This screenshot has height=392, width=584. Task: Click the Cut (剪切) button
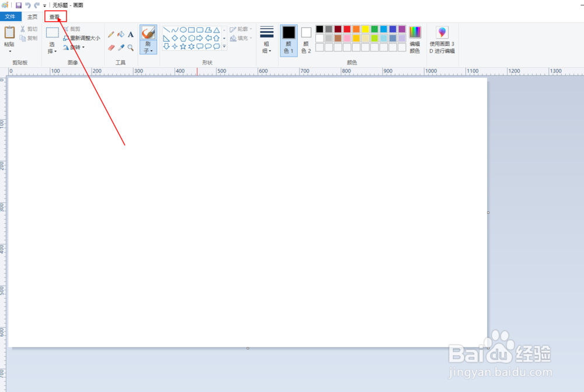pos(29,29)
